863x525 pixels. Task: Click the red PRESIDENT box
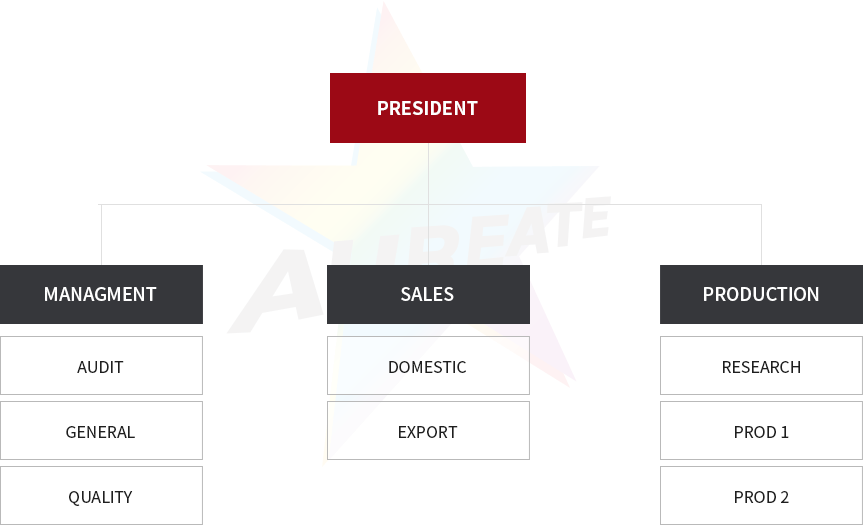coord(428,108)
